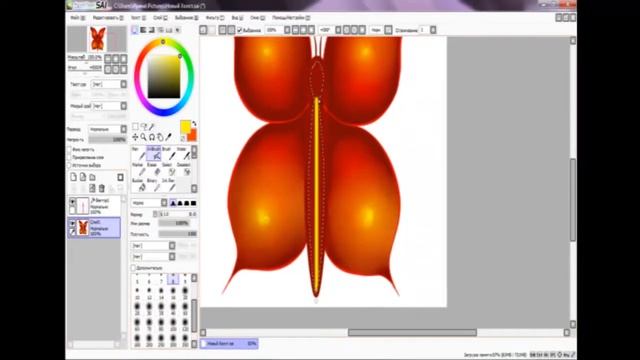Screen dimensions: 640x360
Task: Open the Текстура dropdown
Action: coord(109,84)
